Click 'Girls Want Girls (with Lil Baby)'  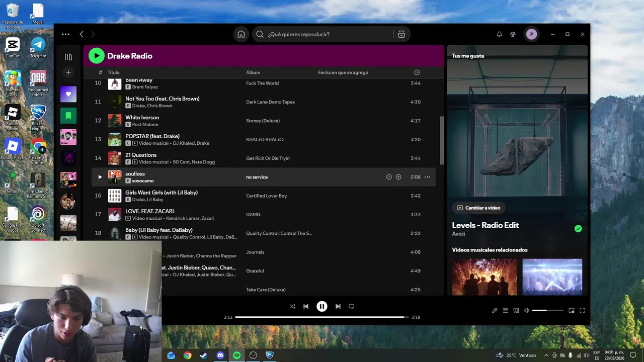[x=162, y=193]
